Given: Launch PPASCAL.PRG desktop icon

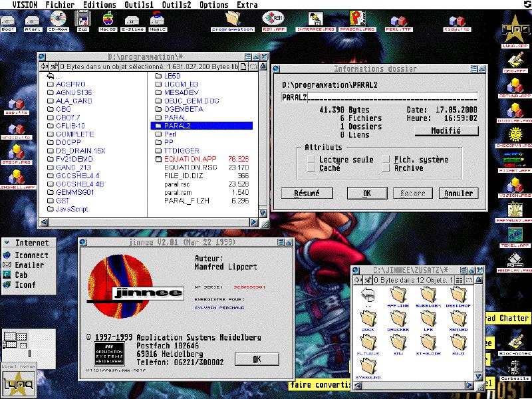Looking at the screenshot, I should pos(357,21).
